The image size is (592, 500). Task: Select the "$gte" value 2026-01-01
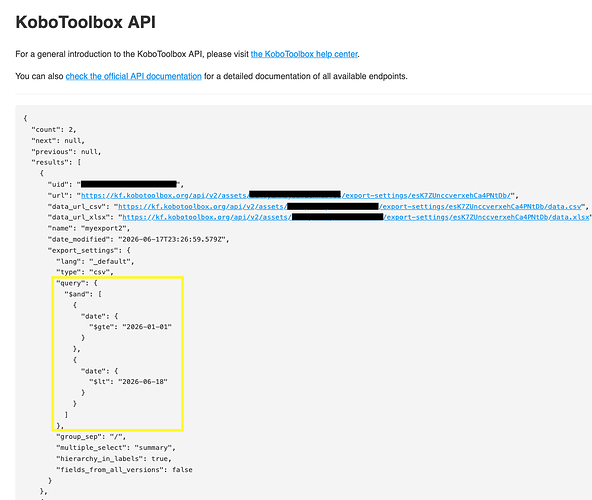pos(147,327)
